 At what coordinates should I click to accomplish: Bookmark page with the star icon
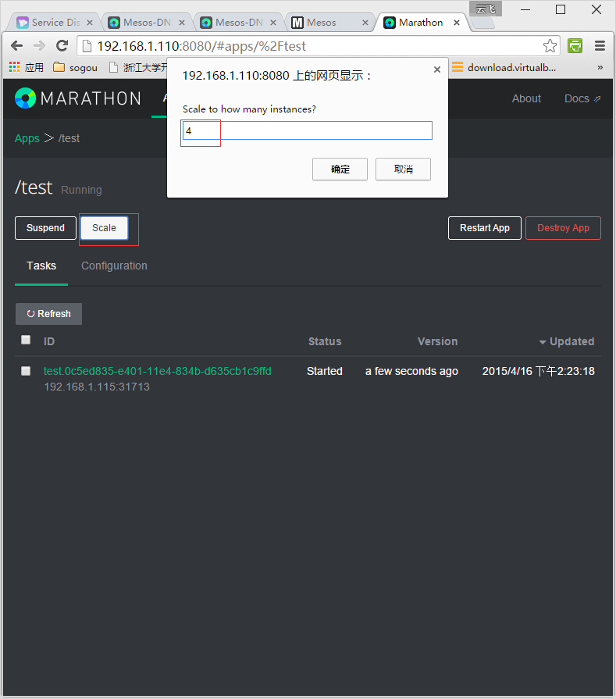(x=550, y=45)
